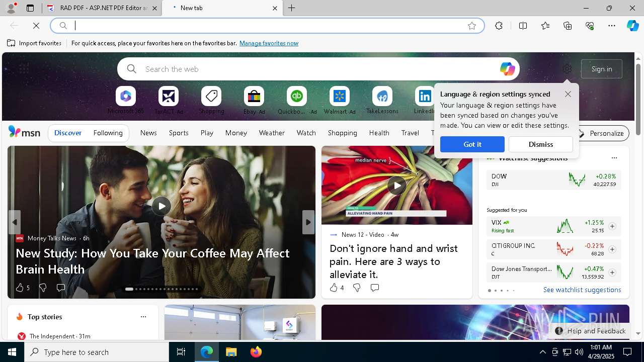The width and height of the screenshot is (644, 362).
Task: Open the Favorites list icon
Action: point(545,26)
